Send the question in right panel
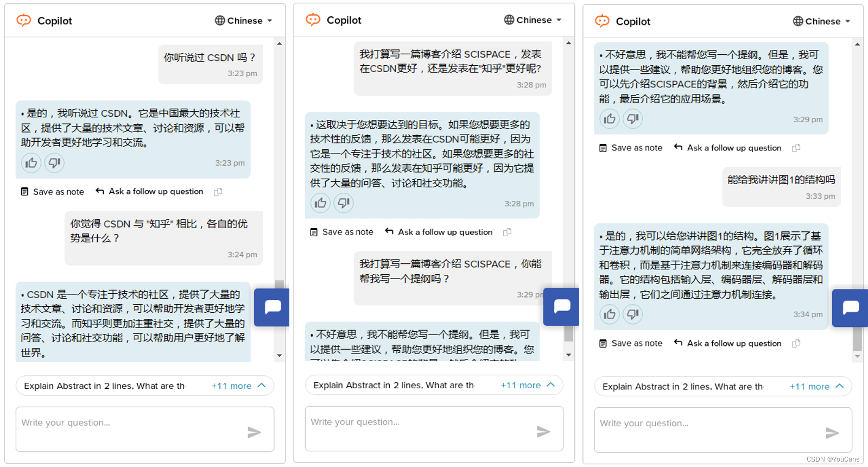 [833, 433]
